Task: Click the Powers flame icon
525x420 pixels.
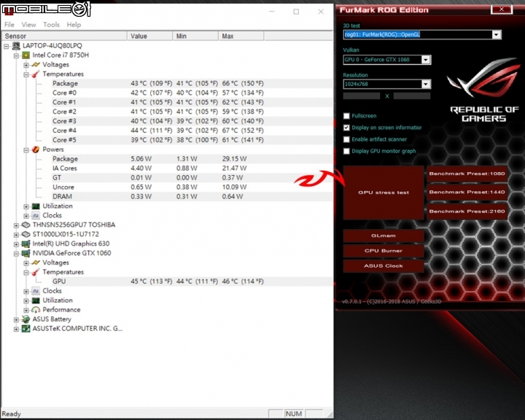Action: point(36,149)
